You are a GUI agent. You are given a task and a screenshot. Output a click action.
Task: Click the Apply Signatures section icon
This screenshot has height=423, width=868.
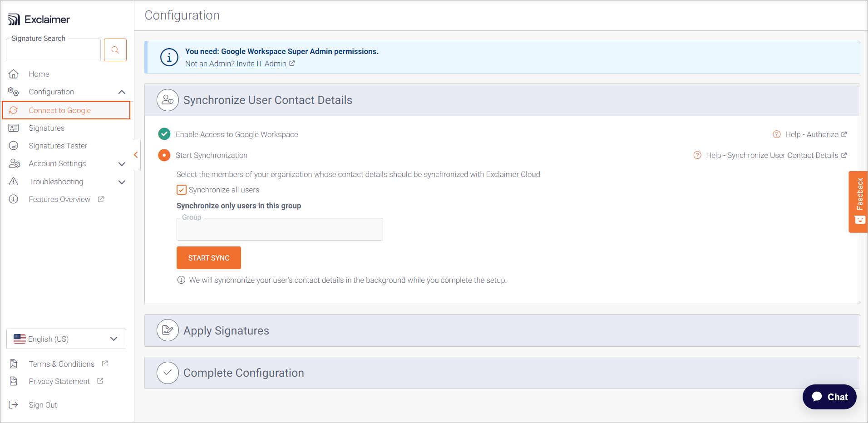[168, 330]
